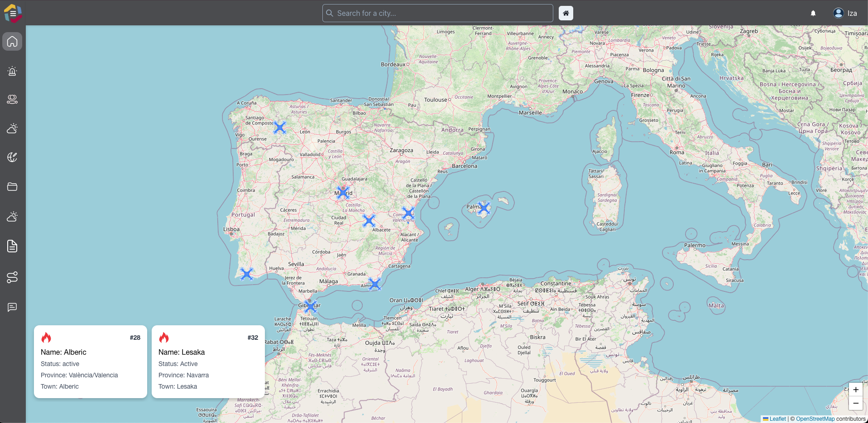Open the users/teams section in the sidebar

(x=12, y=100)
